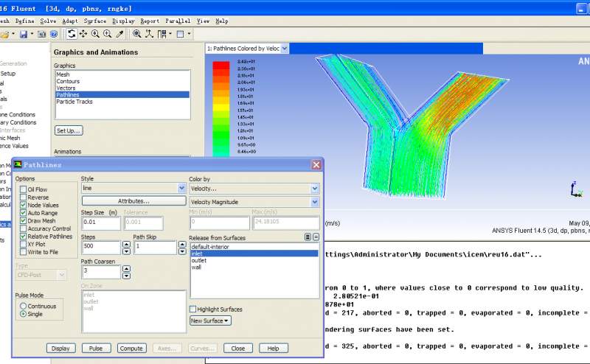
Task: Click the Help button in Pathlines dialog
Action: (273, 349)
